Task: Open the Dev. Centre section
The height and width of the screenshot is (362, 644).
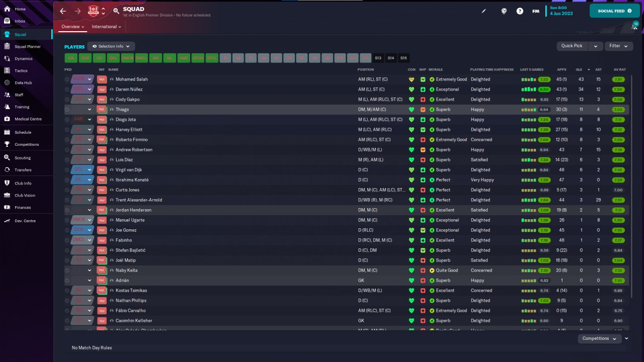Action: 26,221
